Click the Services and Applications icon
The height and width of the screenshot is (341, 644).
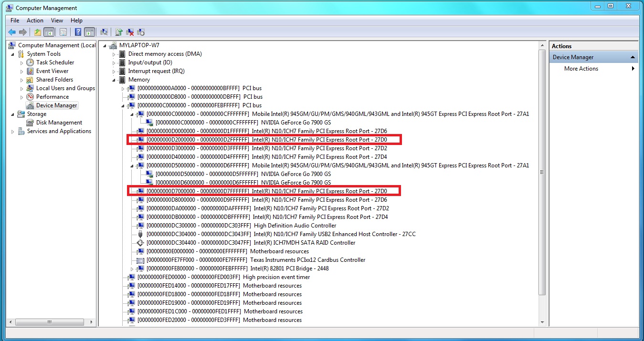coord(21,131)
